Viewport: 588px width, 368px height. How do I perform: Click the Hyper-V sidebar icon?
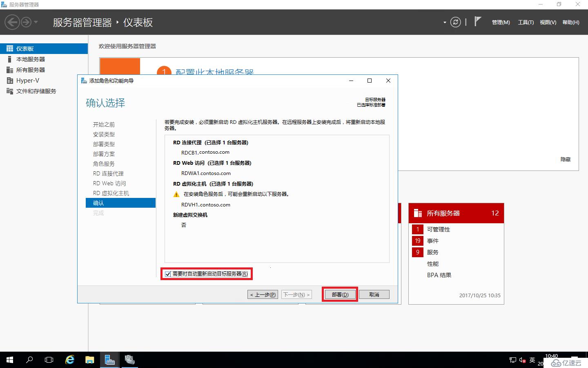coord(10,81)
